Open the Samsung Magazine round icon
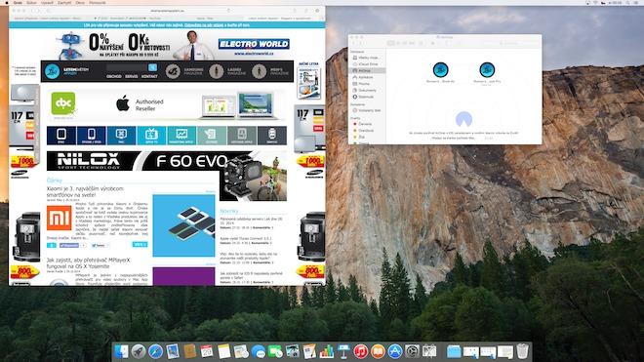 (x=173, y=71)
